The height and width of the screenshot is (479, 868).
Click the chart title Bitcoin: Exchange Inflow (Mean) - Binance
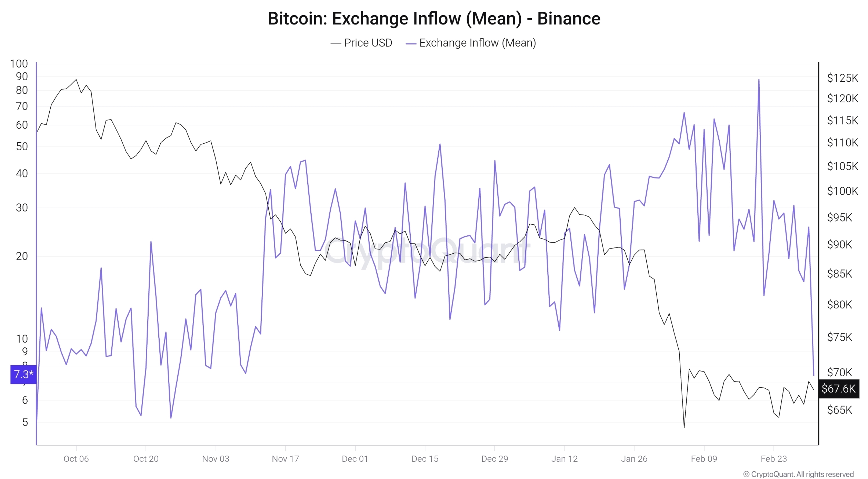click(434, 19)
